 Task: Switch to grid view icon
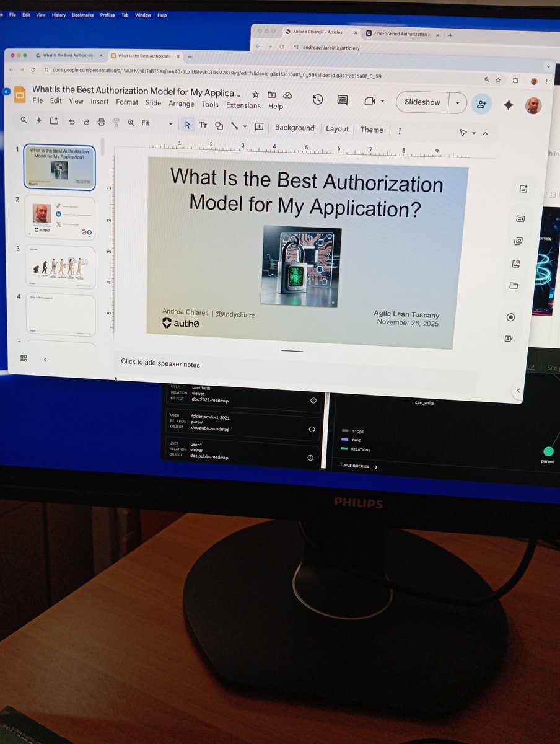point(24,358)
